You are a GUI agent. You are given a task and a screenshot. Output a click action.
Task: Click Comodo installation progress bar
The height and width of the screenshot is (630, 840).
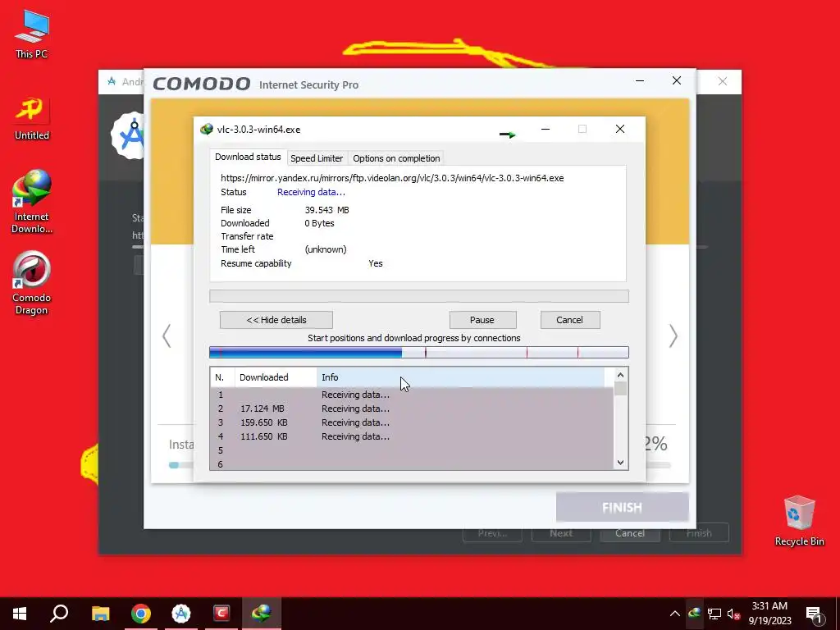[181, 465]
